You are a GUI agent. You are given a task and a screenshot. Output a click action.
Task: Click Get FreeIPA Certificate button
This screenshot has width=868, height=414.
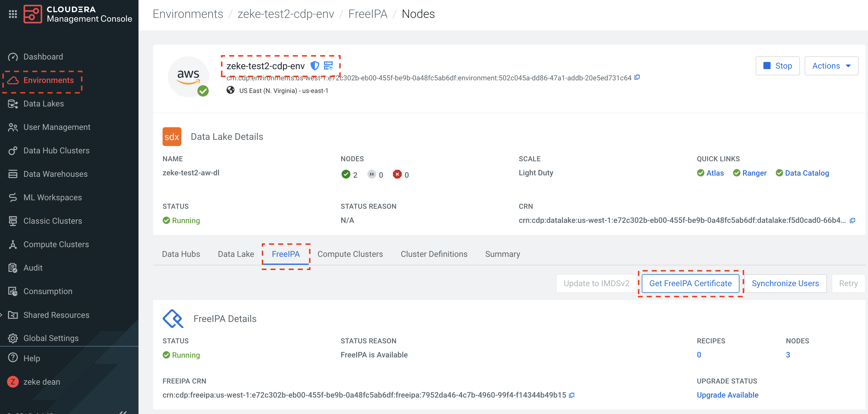click(690, 284)
